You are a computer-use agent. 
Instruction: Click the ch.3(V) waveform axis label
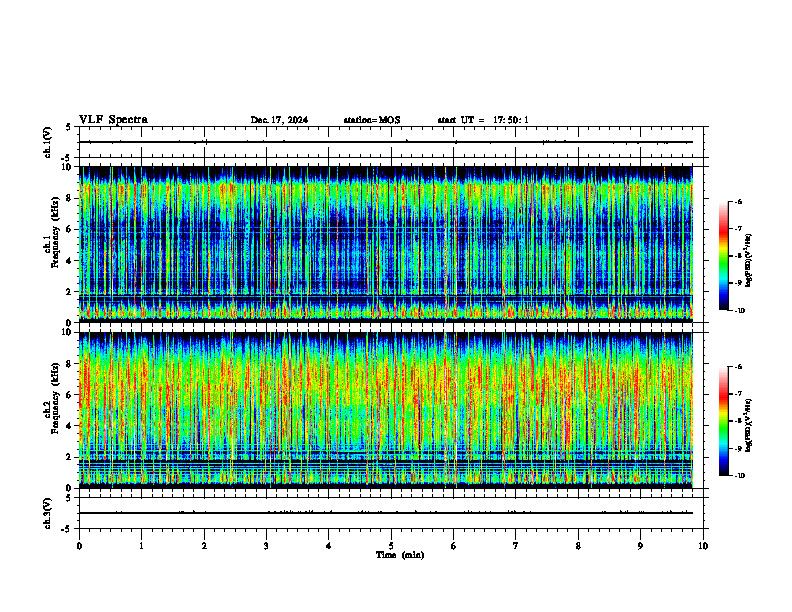48,513
